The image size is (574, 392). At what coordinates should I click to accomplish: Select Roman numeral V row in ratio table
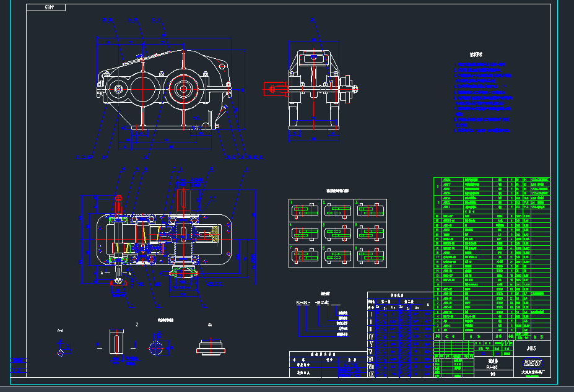[401, 344]
